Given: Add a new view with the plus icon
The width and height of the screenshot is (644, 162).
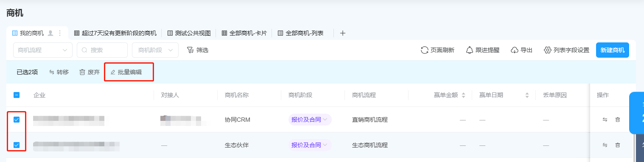Looking at the screenshot, I should coord(343,33).
